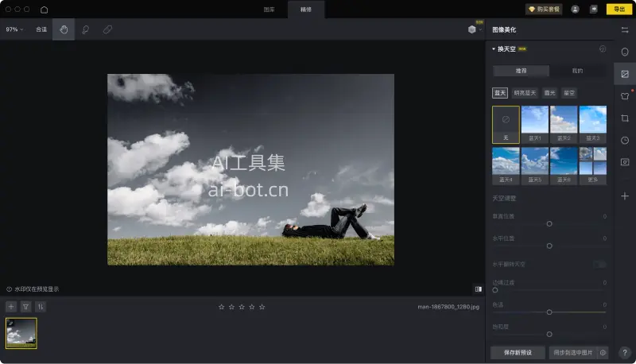
Task: Open the adjustment sliders panel icon
Action: click(x=625, y=29)
